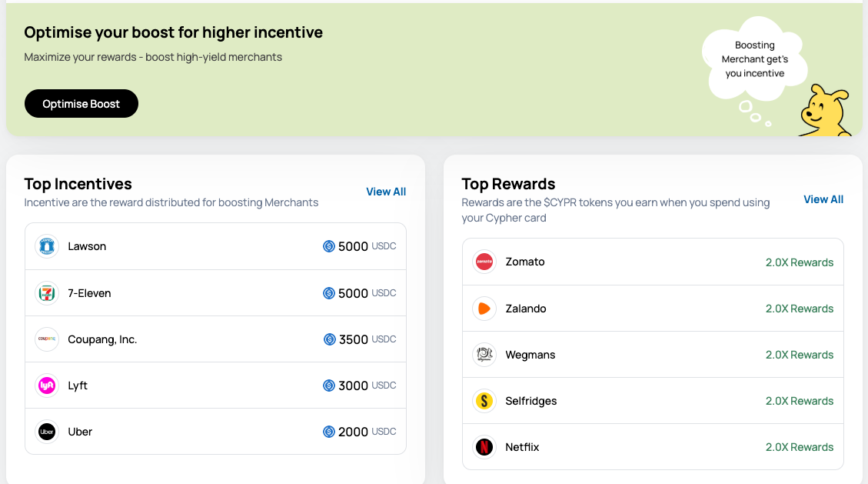The height and width of the screenshot is (484, 868).
Task: Click the pink Lyft logo icon
Action: pos(47,386)
